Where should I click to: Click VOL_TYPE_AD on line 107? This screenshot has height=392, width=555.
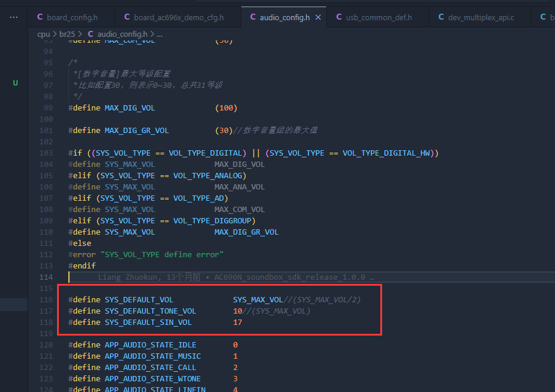coord(198,198)
